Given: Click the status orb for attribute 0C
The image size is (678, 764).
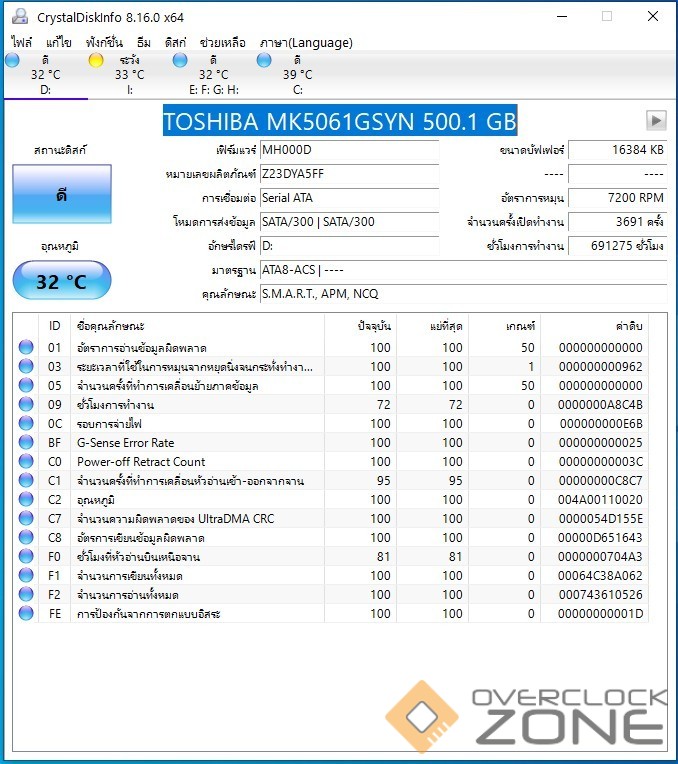Looking at the screenshot, I should tap(26, 423).
